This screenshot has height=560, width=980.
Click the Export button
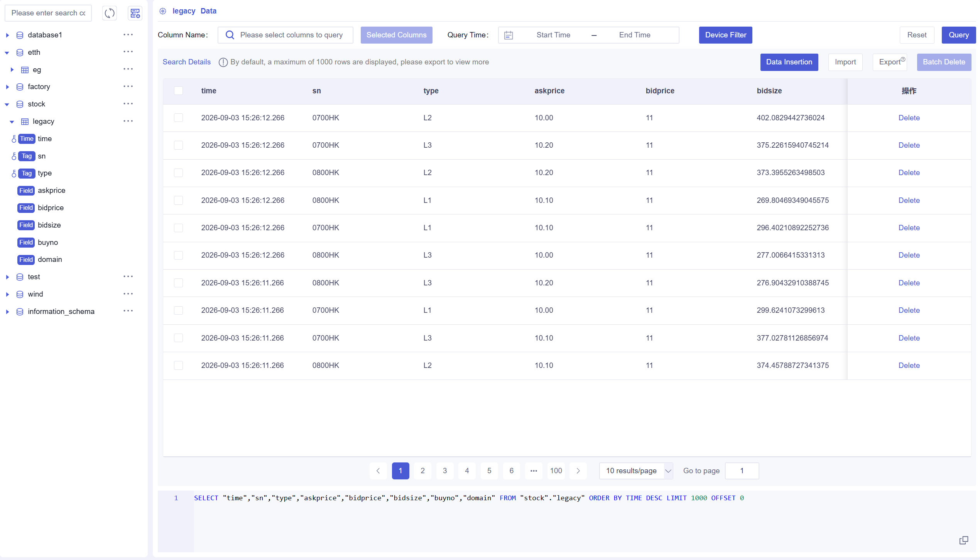(890, 62)
